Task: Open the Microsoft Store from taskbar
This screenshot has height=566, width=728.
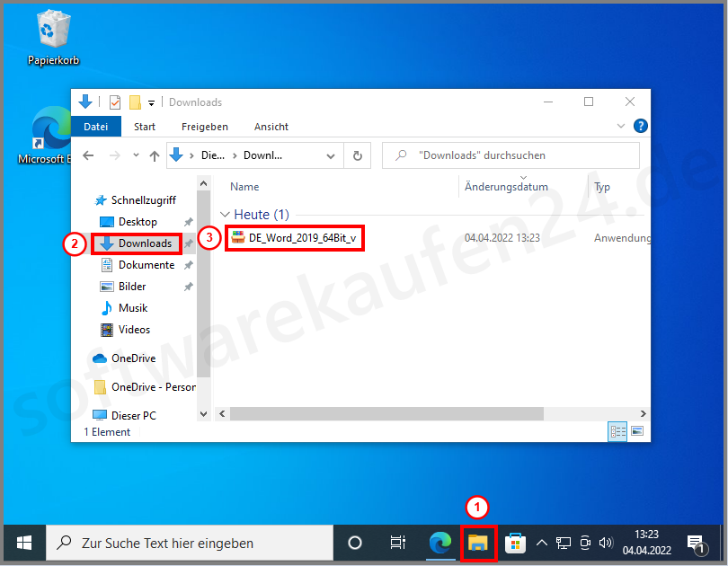Action: (x=515, y=543)
